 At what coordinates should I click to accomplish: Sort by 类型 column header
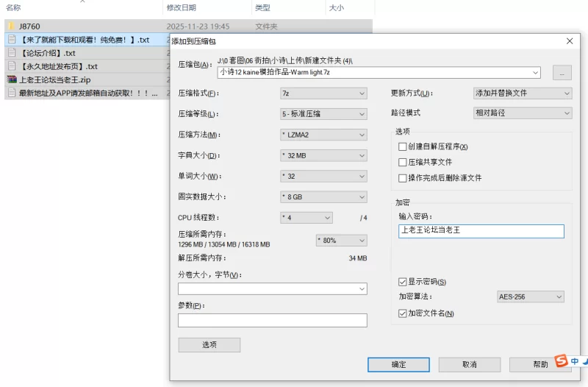262,7
